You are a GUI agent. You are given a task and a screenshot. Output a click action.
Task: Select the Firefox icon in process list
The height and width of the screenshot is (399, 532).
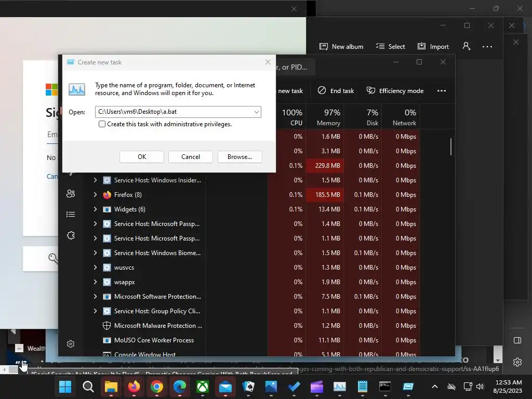click(107, 195)
